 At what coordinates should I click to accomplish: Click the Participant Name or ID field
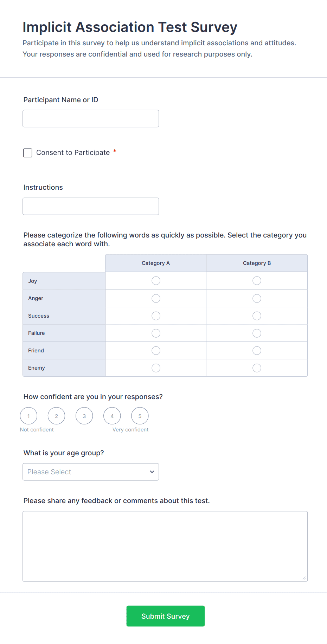point(91,118)
